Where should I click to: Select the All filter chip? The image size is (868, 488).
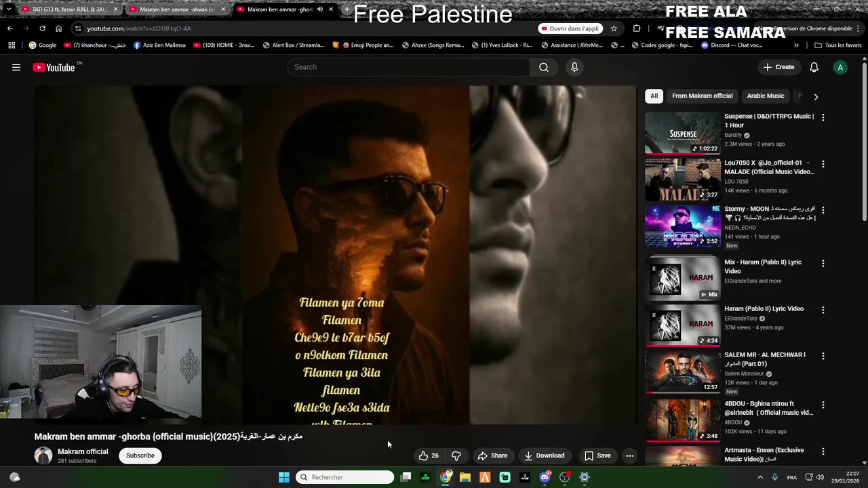(x=654, y=96)
